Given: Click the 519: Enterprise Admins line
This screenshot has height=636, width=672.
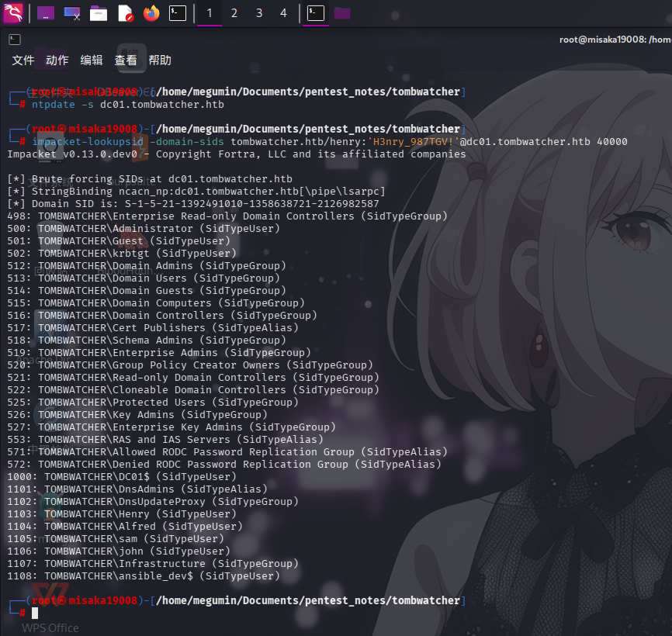Looking at the screenshot, I should click(159, 353).
